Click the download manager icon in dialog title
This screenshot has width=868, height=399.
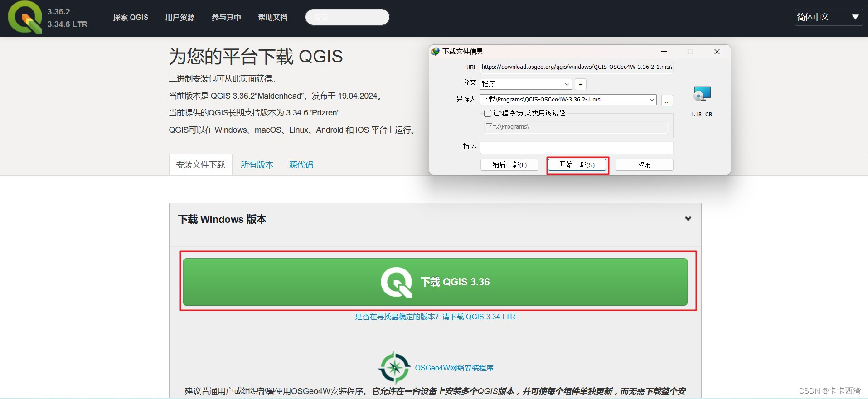435,51
